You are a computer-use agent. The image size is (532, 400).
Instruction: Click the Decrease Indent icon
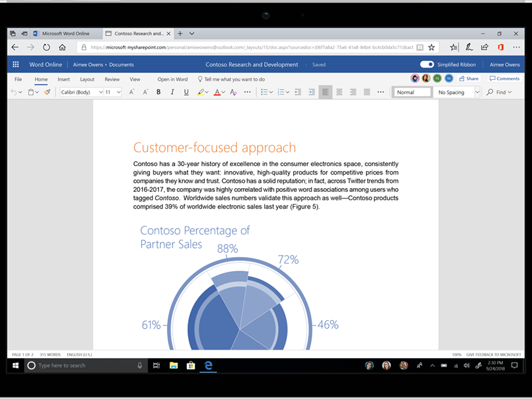[298, 92]
